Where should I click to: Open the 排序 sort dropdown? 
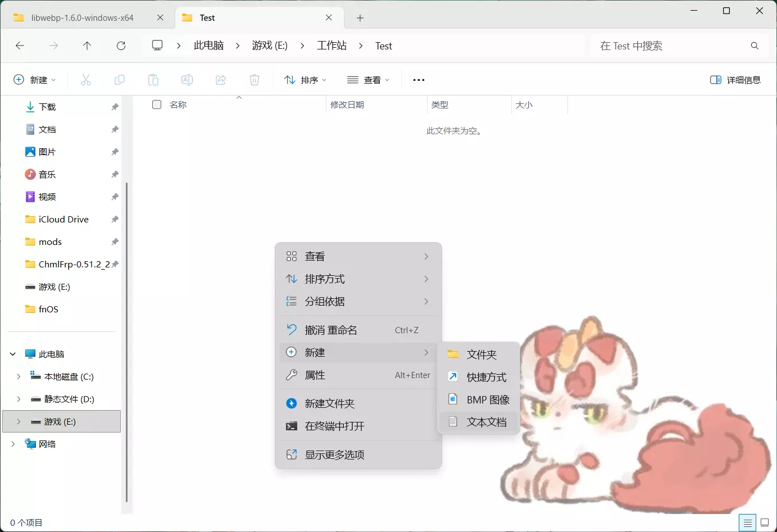305,80
